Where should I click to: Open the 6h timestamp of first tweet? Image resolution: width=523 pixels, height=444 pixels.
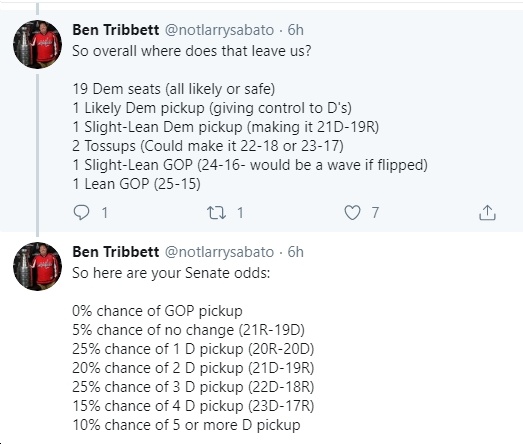296,30
